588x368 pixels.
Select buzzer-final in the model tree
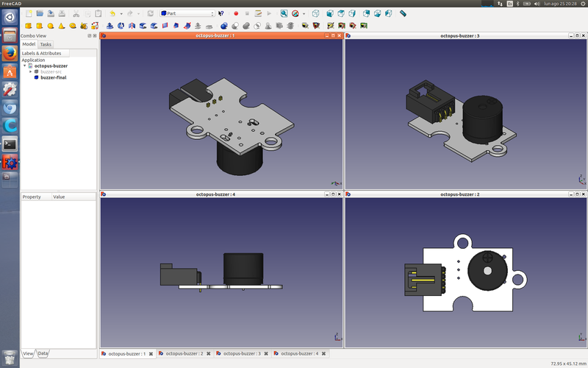pos(53,77)
